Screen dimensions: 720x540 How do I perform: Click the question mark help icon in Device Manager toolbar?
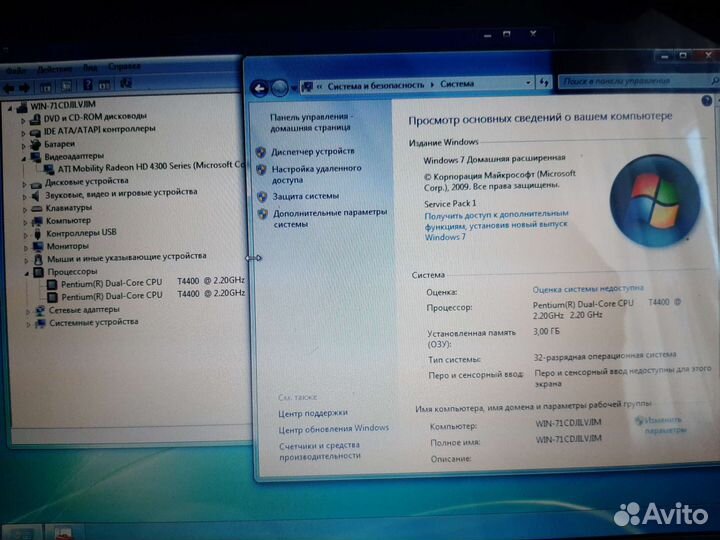[x=88, y=85]
